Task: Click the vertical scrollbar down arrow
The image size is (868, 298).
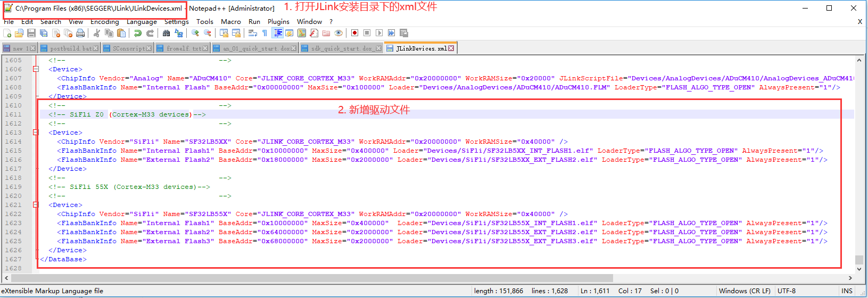Action: point(859,269)
